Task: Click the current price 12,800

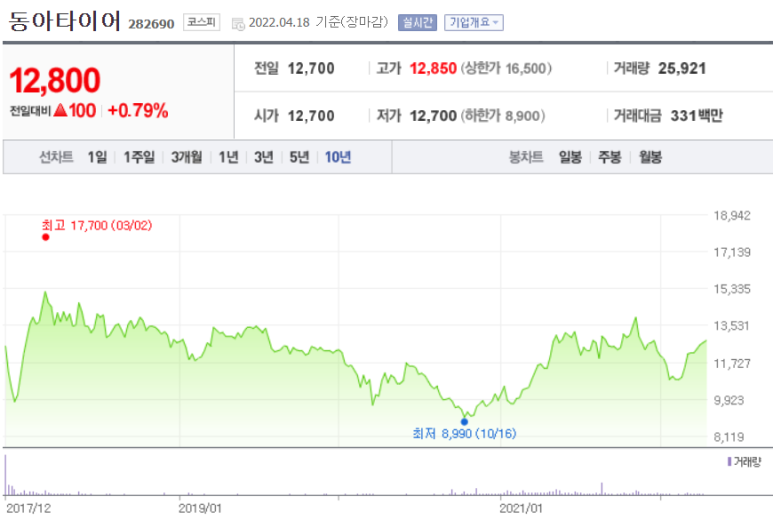Action: (55, 80)
